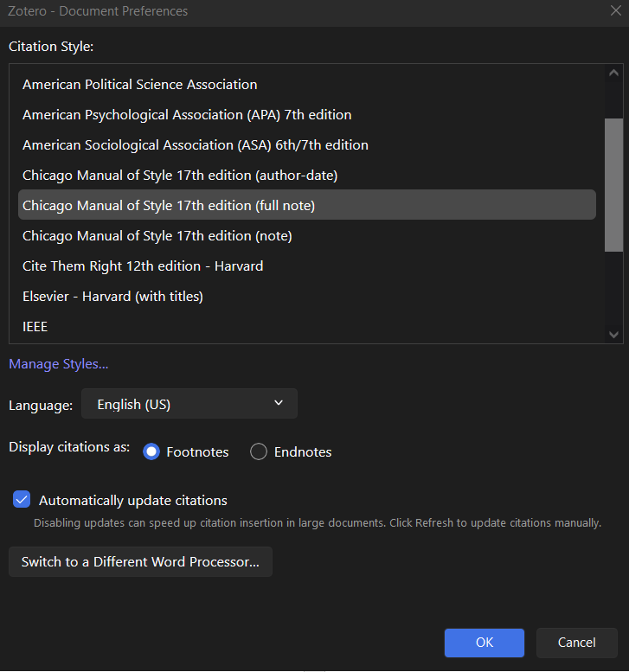The height and width of the screenshot is (672, 629).
Task: Click the citation list scroll down arrow
Action: [x=613, y=335]
